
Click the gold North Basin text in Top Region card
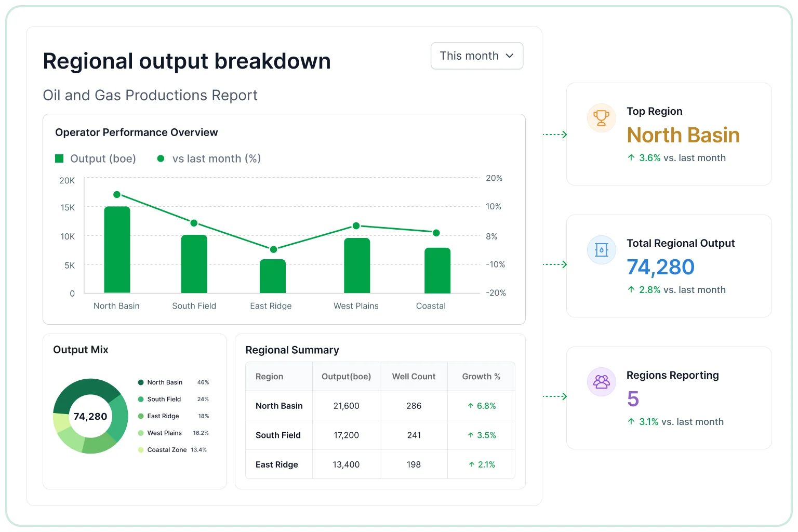683,135
